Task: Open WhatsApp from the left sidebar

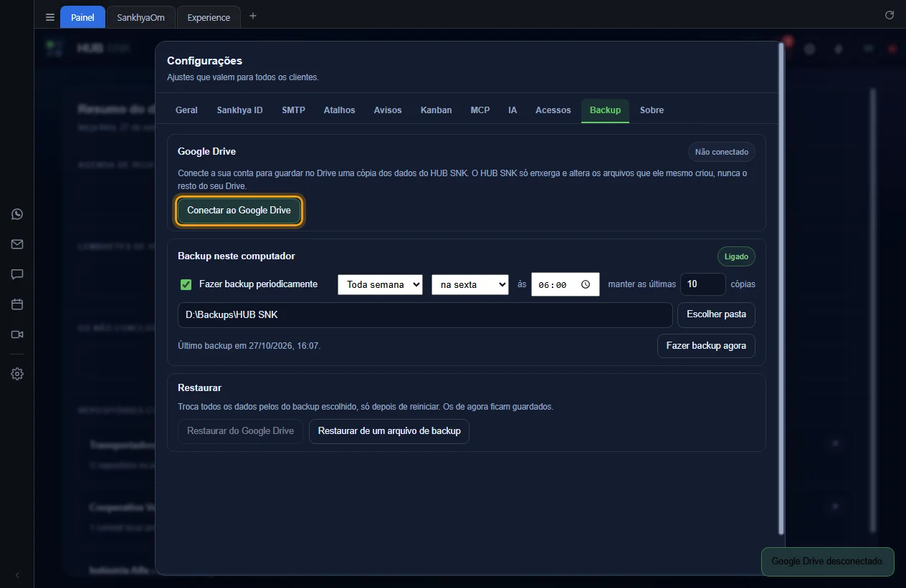Action: coord(17,214)
